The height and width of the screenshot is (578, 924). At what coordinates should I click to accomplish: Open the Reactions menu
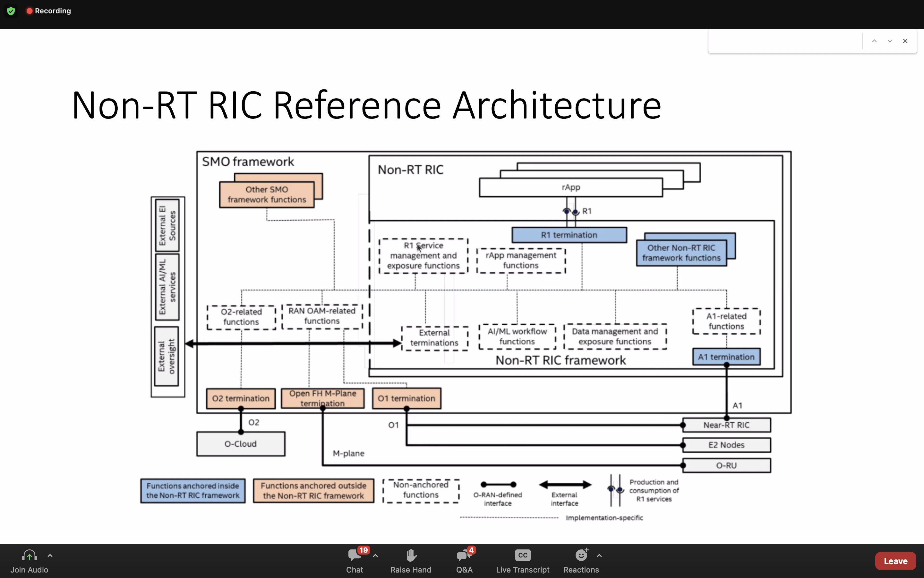pyautogui.click(x=581, y=561)
